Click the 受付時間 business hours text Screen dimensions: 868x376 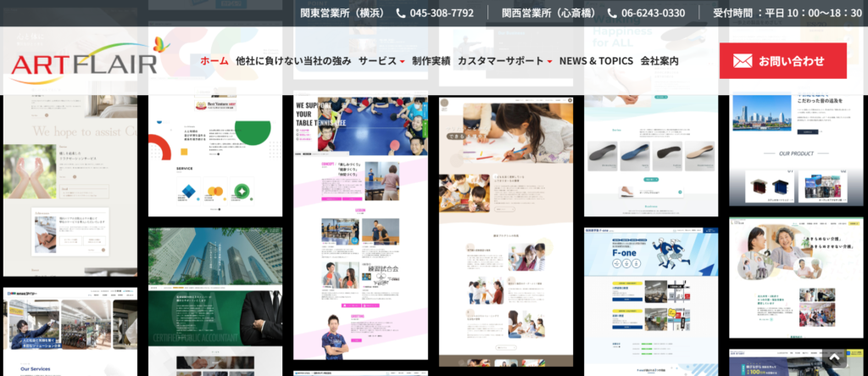[x=787, y=14]
